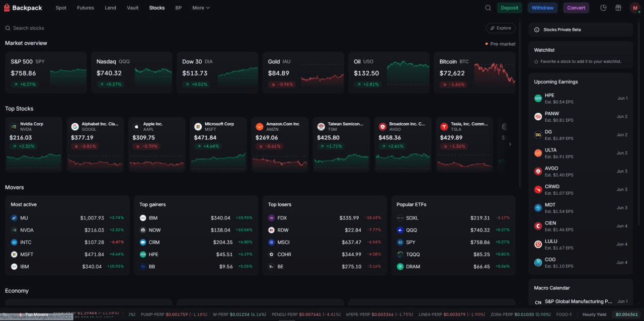Open the Oil USO market card
This screenshot has height=321, width=644.
point(389,72)
